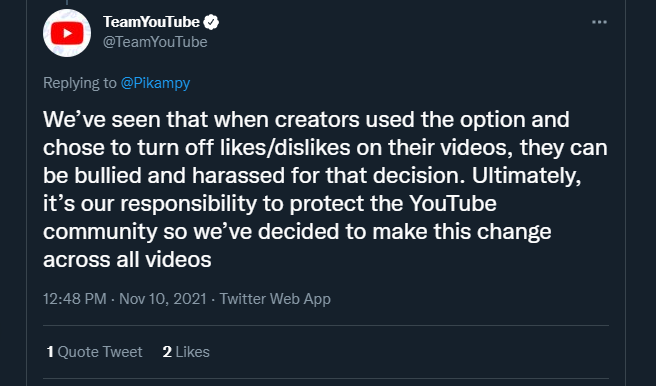Image resolution: width=656 pixels, height=386 pixels.
Task: Click the Nov 10, 2021 date
Action: click(163, 299)
